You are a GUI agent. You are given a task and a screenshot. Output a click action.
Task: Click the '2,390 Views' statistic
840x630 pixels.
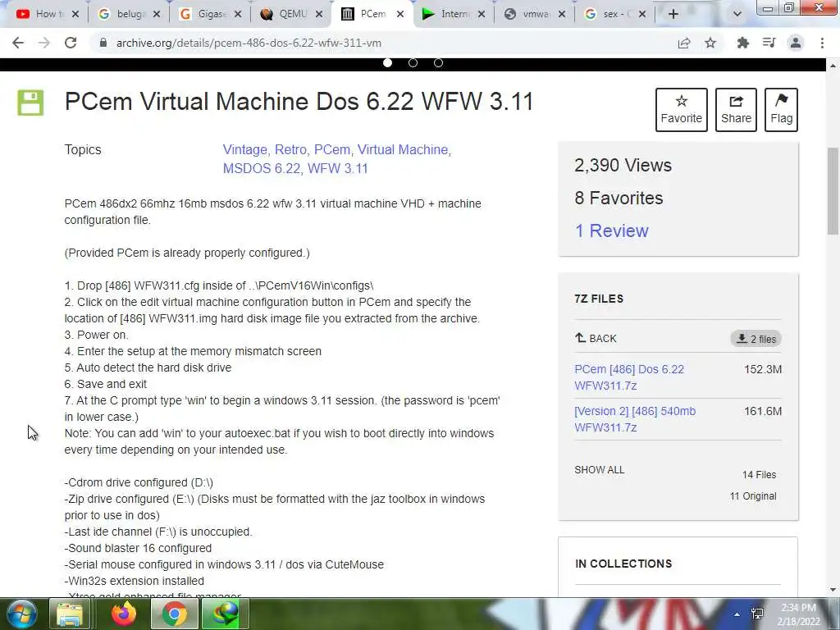pyautogui.click(x=623, y=165)
